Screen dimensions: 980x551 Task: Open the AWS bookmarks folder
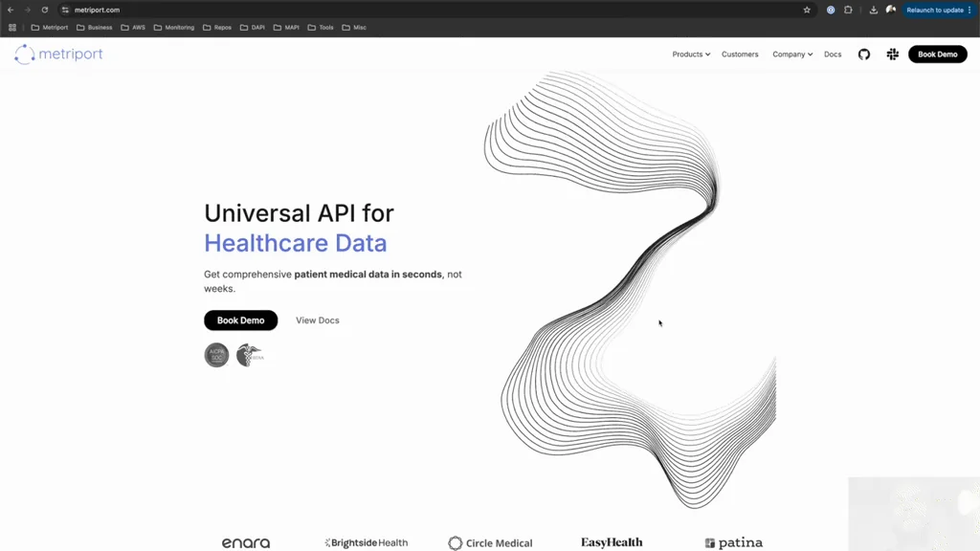coord(133,28)
